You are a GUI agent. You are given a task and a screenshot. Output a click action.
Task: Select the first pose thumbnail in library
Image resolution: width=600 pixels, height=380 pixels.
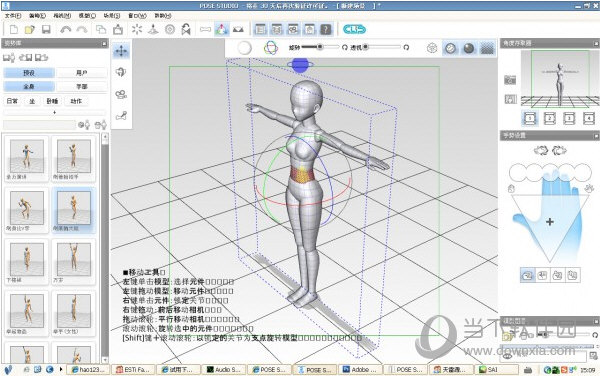(27, 158)
